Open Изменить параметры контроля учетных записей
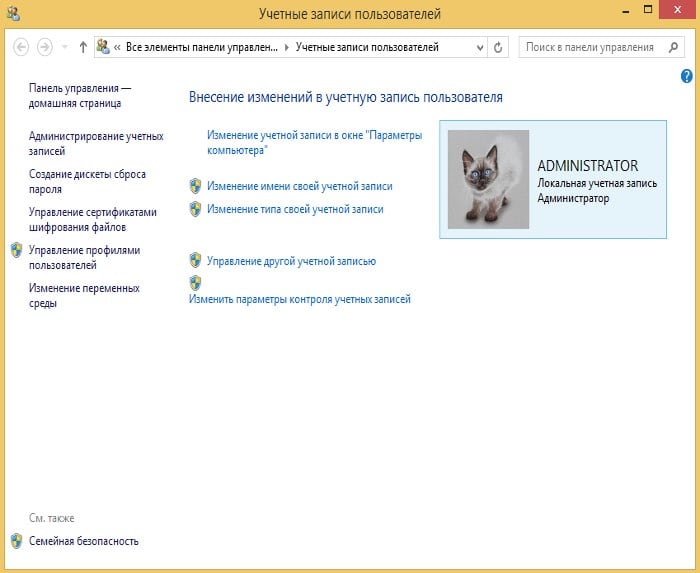Screen dimensions: 700x573 (300, 299)
